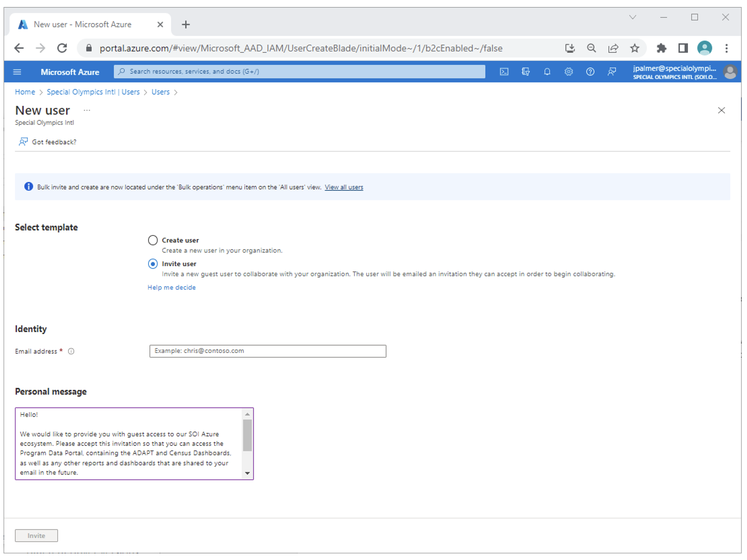747x560 pixels.
Task: Click the jpalmer account name in header
Action: [674, 68]
